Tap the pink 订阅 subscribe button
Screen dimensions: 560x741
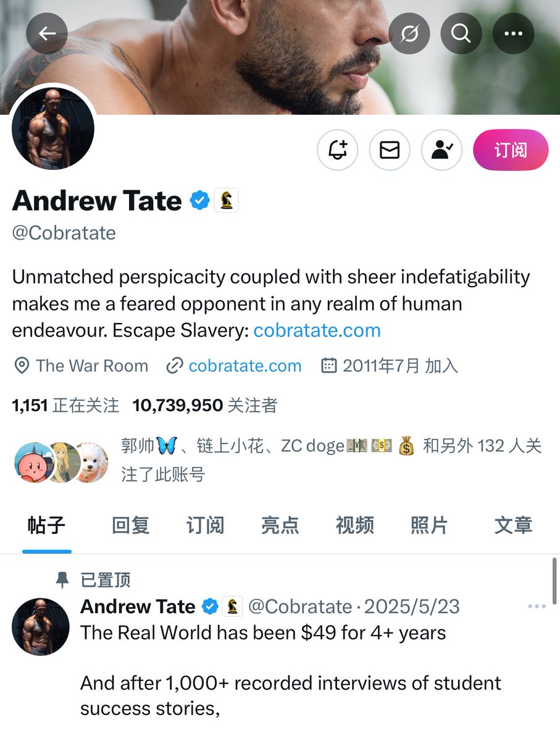511,149
